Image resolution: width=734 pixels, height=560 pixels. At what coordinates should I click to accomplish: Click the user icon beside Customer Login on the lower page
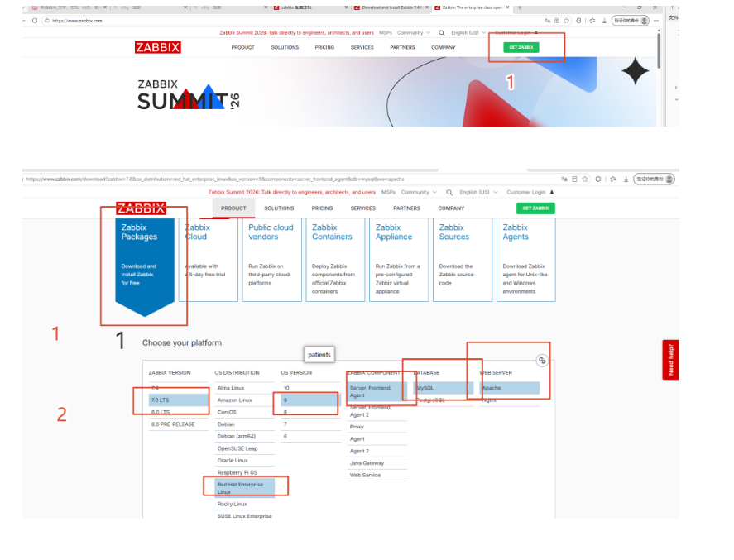tap(552, 192)
